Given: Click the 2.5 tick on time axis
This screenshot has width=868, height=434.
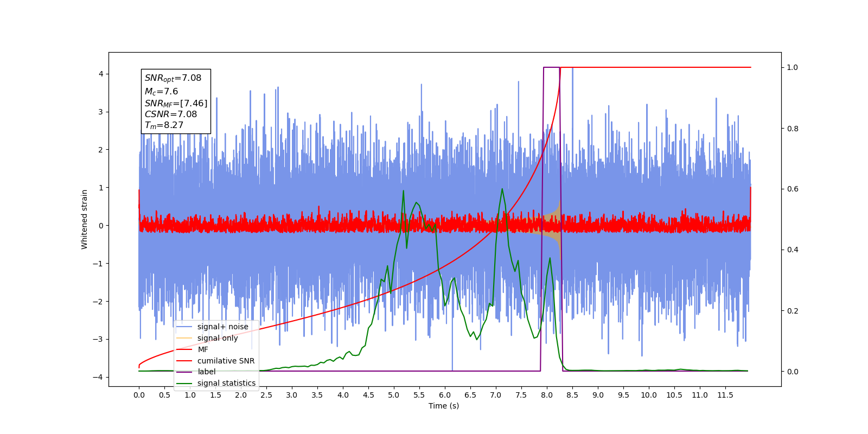Looking at the screenshot, I should coord(266,395).
